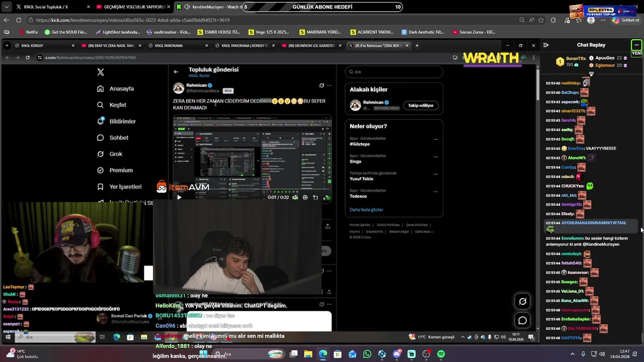
Task: Switch to KNGL KONSEY tab in streamed browser
Action: point(44,46)
